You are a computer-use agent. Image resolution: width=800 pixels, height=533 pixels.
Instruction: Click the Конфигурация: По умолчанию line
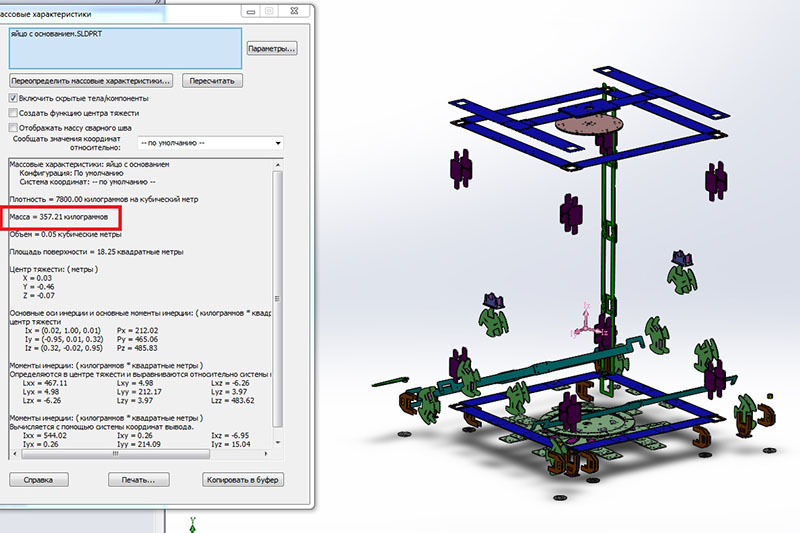(71, 173)
